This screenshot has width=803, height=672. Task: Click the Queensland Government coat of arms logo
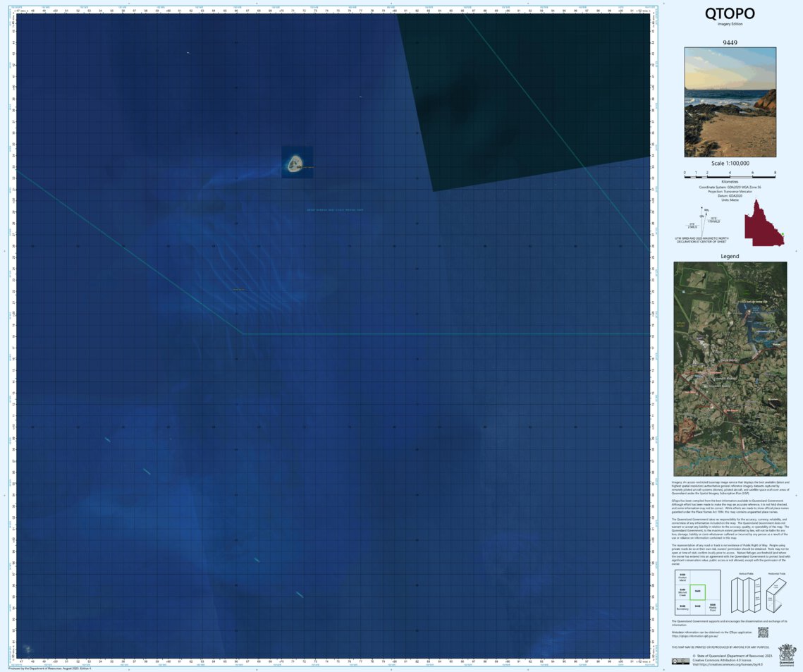787,654
